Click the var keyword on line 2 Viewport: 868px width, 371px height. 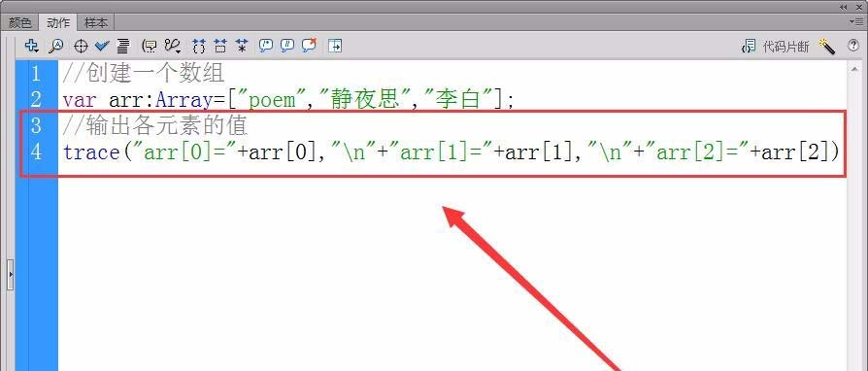tap(80, 100)
